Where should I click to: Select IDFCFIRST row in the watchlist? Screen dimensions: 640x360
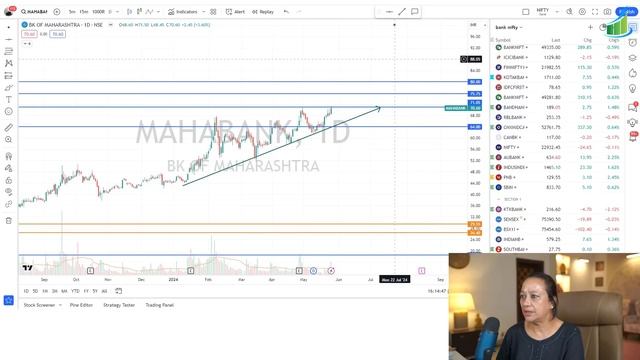coord(557,87)
